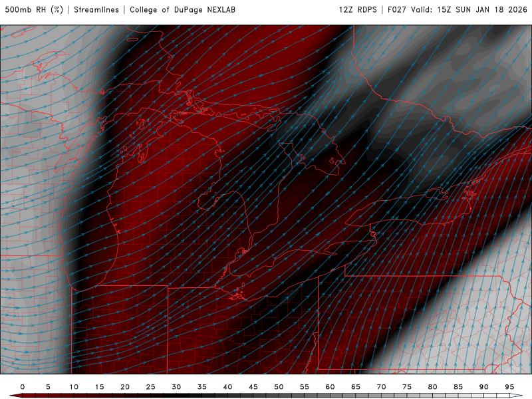Click the '95' colorbar scale label
This screenshot has height=399, width=532.
click(509, 387)
